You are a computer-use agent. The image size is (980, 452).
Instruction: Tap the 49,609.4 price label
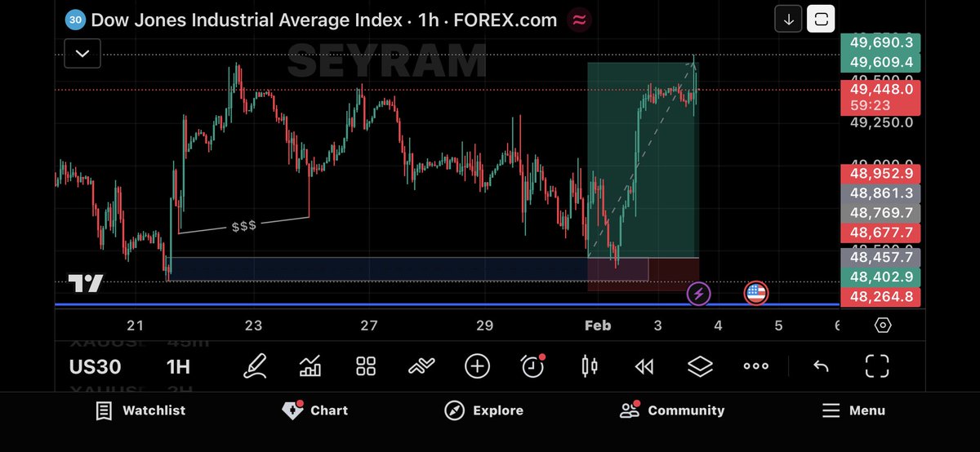point(880,62)
